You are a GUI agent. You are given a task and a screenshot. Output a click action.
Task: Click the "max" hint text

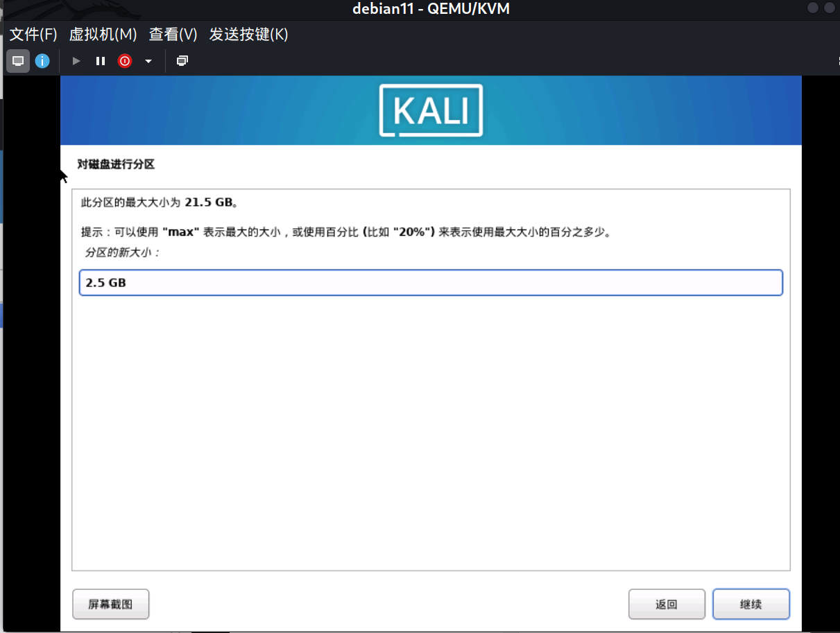(x=180, y=232)
